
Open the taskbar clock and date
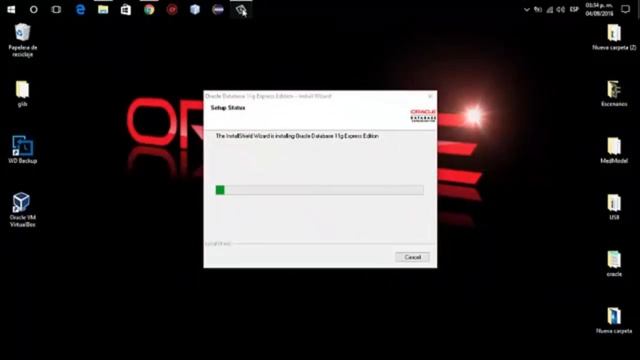click(599, 9)
